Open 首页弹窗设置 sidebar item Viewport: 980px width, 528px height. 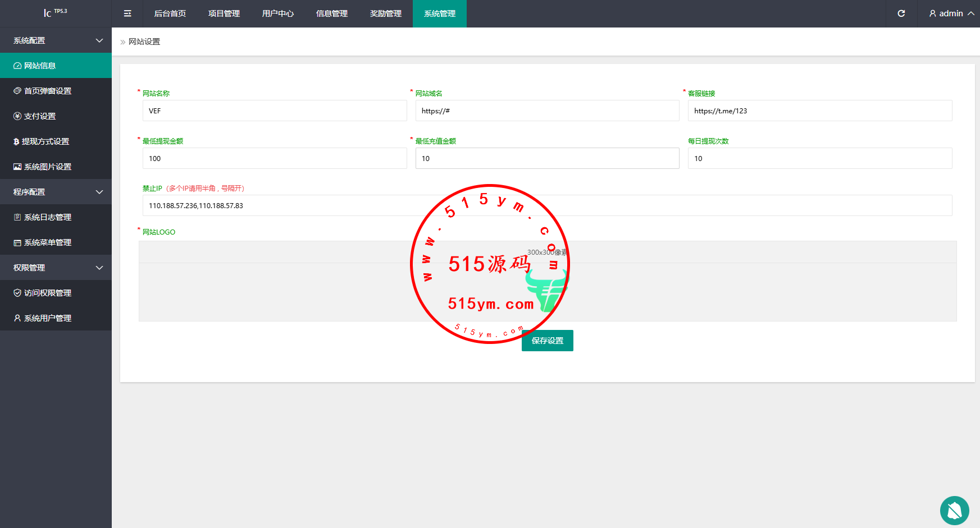pyautogui.click(x=48, y=91)
